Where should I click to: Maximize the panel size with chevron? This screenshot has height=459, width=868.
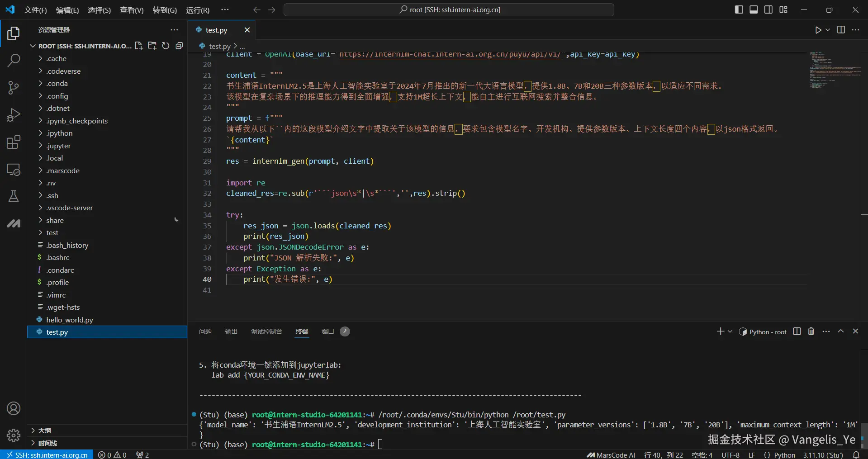pyautogui.click(x=841, y=331)
